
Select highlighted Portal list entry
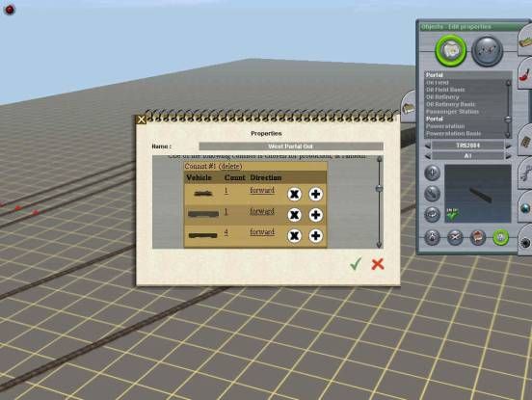click(435, 119)
